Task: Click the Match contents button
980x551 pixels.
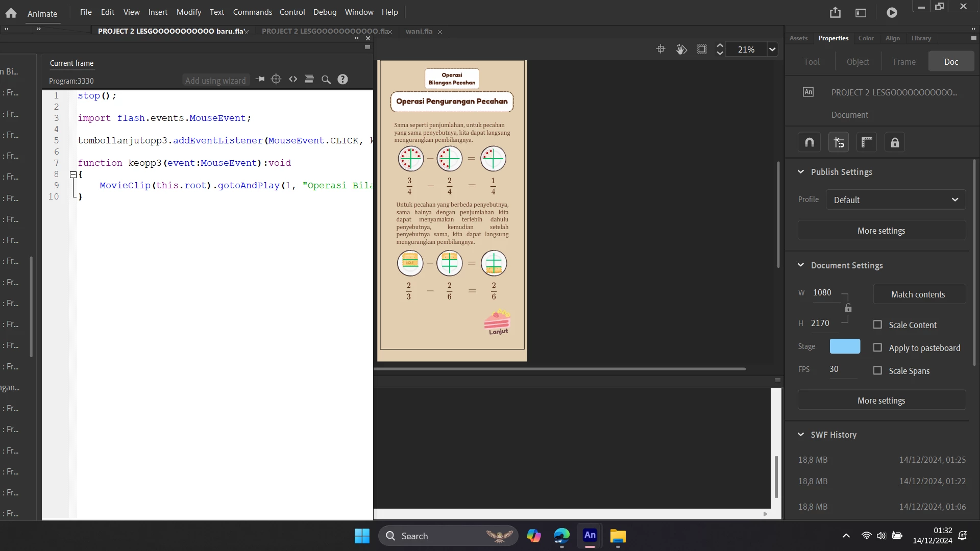Action: (918, 294)
